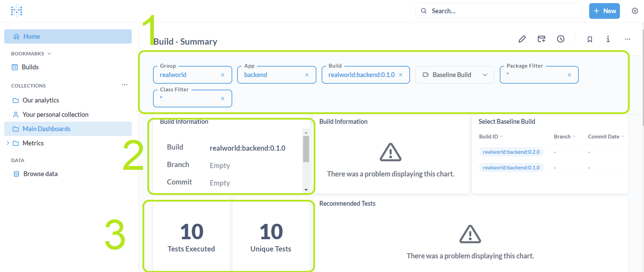Collapse the Bookmarks section chevron
Viewport: 644px width, 272px height.
[x=49, y=54]
